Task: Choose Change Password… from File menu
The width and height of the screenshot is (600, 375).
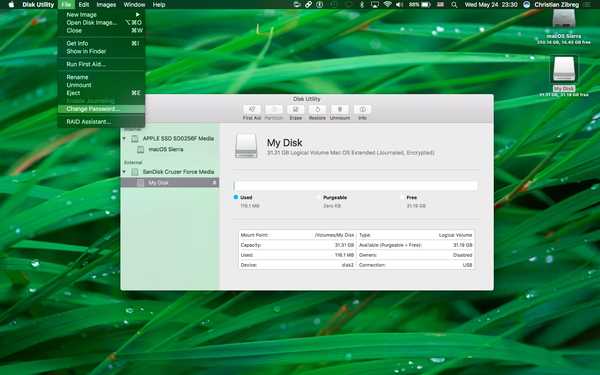Action: point(101,109)
